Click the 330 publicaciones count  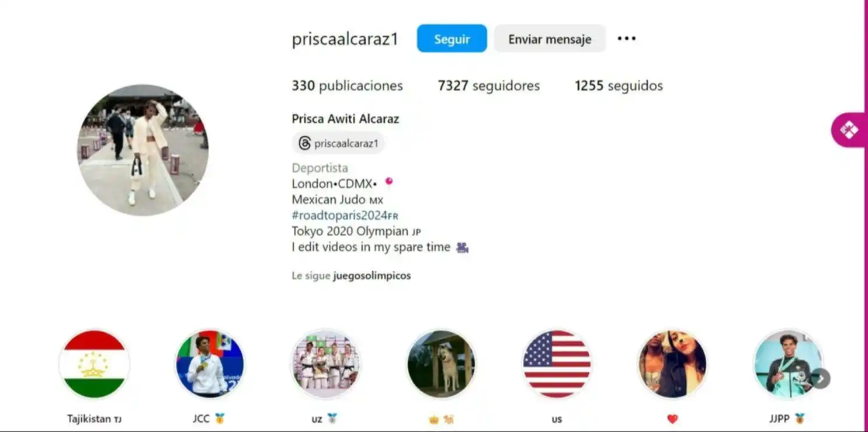(347, 86)
